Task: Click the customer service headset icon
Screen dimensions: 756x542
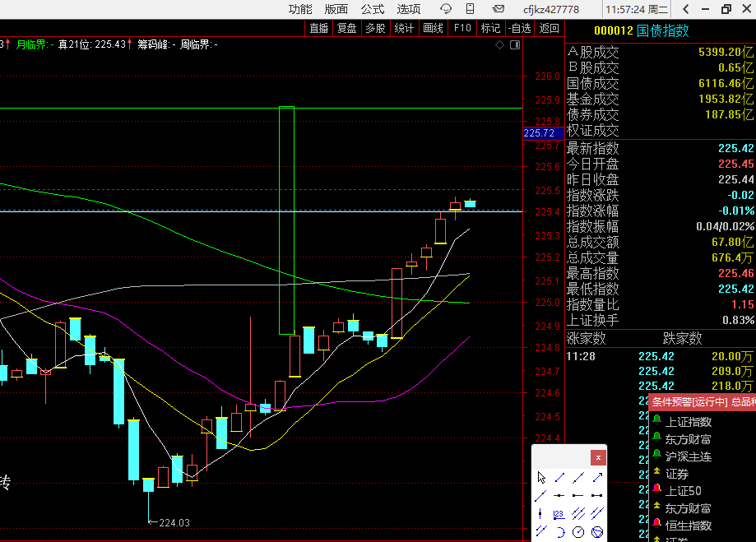Action: tap(446, 9)
